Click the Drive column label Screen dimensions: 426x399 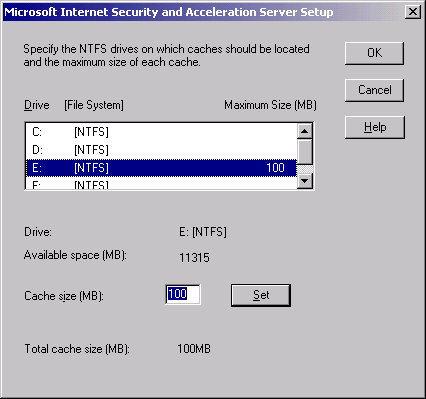tap(37, 105)
